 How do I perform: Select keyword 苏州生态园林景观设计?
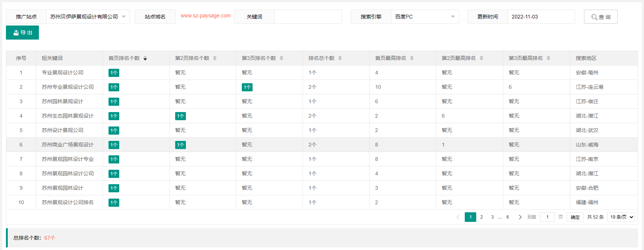click(68, 116)
